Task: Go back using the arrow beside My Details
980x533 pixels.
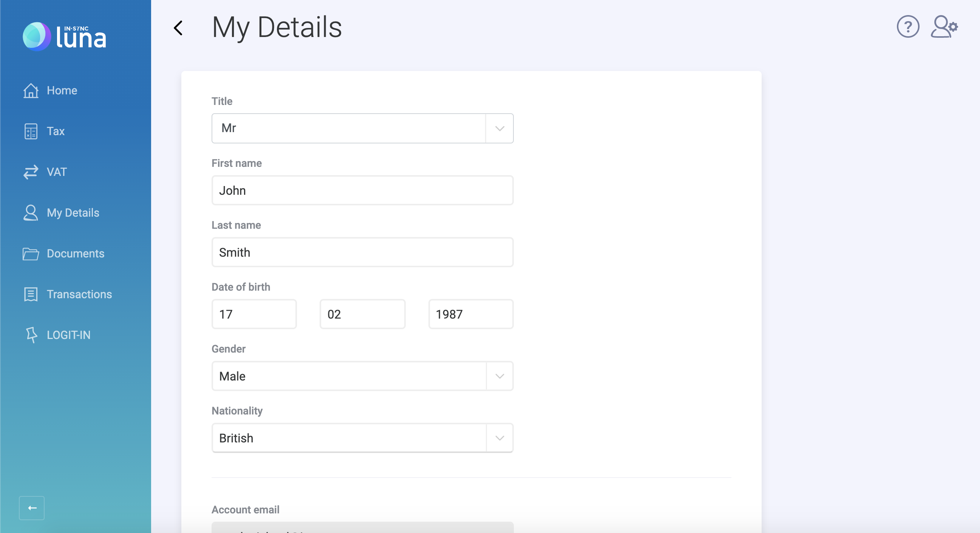Action: [178, 28]
